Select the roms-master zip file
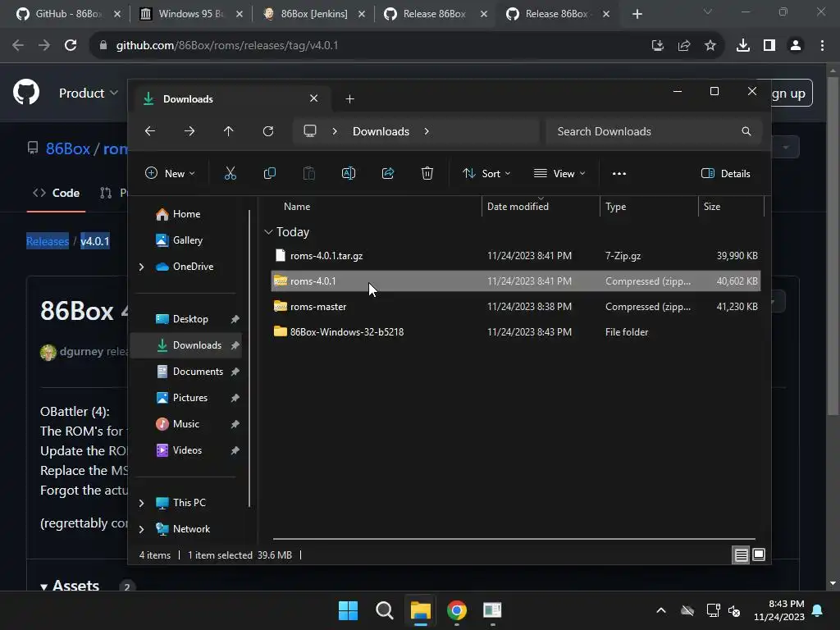Image resolution: width=840 pixels, height=630 pixels. click(x=515, y=307)
